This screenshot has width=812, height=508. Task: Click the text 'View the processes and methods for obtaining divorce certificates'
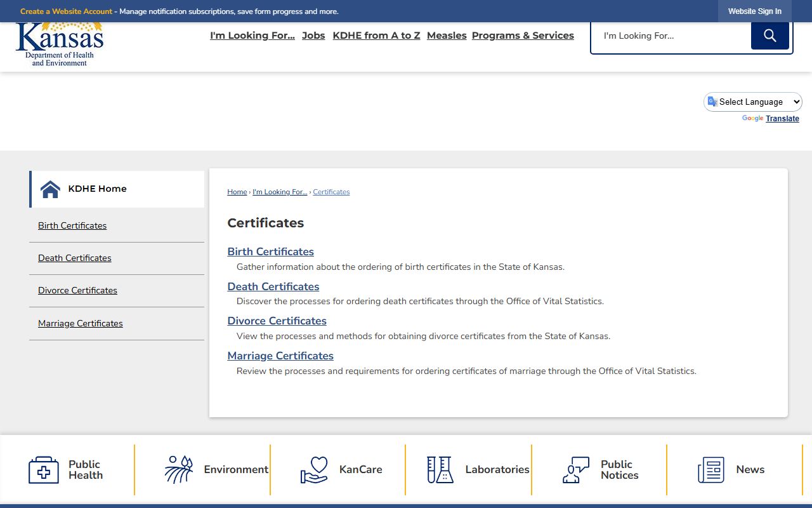tap(370, 336)
